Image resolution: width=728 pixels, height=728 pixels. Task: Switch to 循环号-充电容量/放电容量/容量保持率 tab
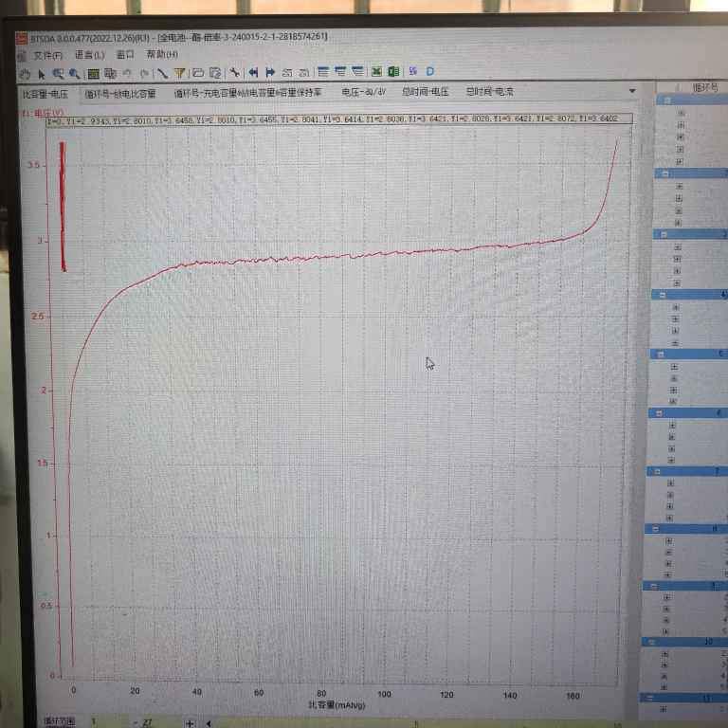point(247,93)
